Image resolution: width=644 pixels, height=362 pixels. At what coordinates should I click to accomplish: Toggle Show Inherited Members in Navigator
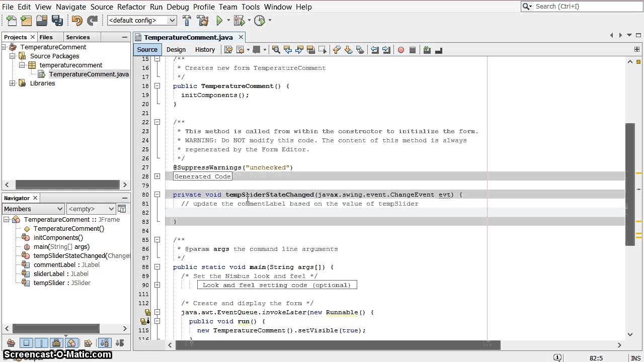point(10,343)
